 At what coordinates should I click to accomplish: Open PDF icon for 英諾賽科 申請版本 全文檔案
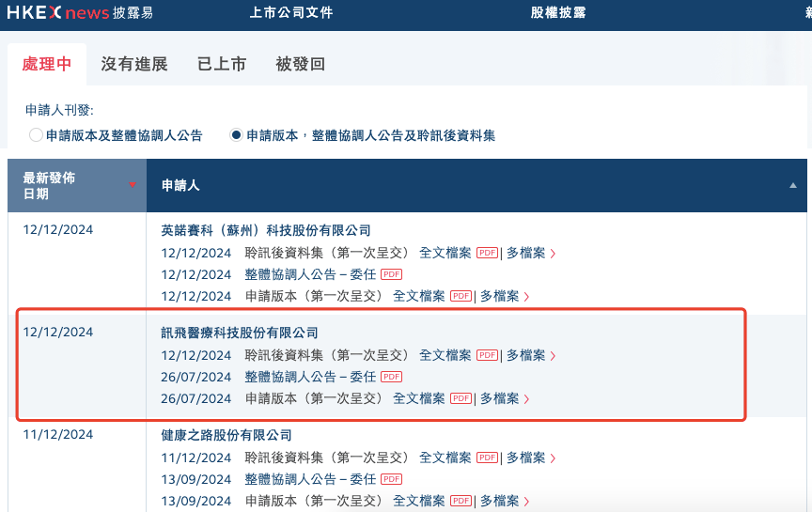click(460, 296)
